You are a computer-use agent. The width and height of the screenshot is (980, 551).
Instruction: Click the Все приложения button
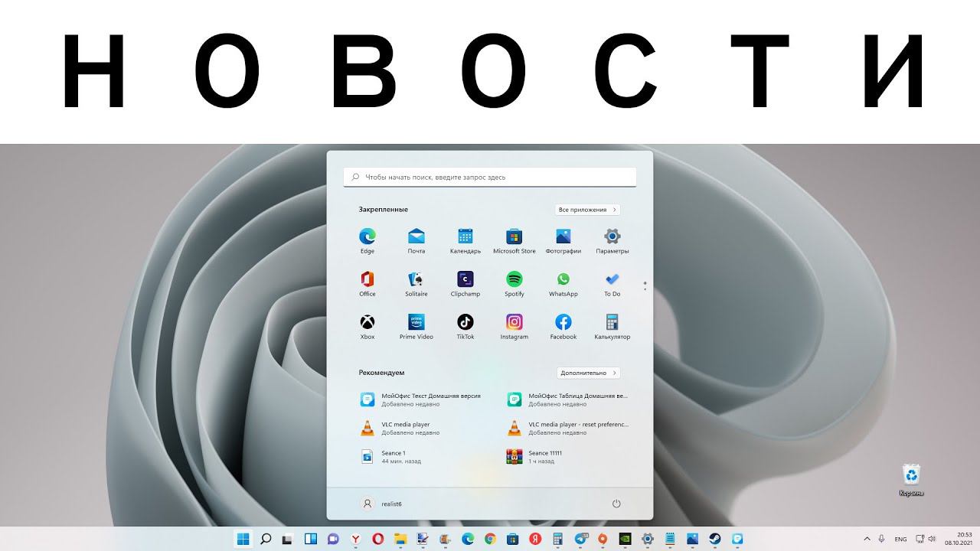pos(587,210)
